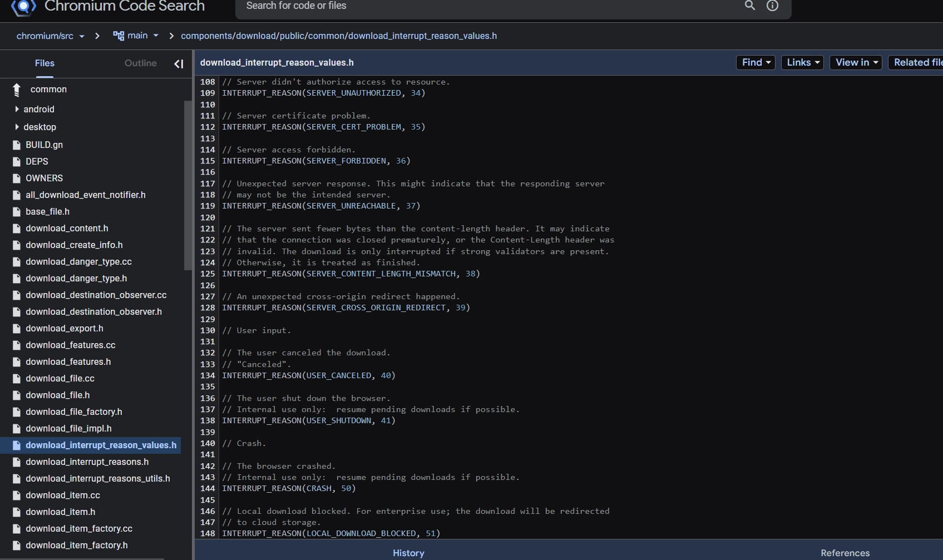Click the file icon beside OWNERS
The image size is (943, 560).
pyautogui.click(x=17, y=179)
